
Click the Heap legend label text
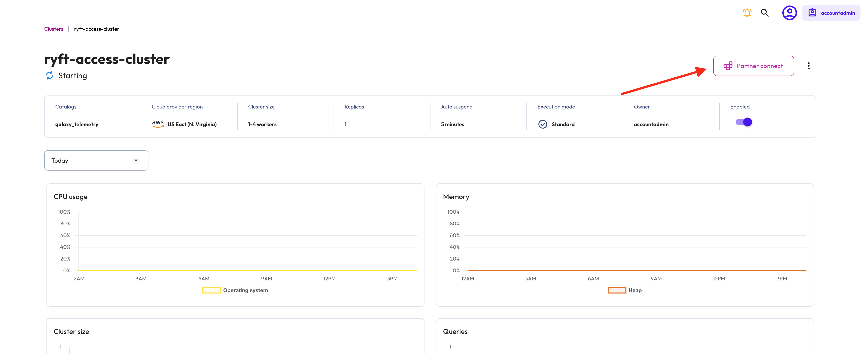[635, 290]
